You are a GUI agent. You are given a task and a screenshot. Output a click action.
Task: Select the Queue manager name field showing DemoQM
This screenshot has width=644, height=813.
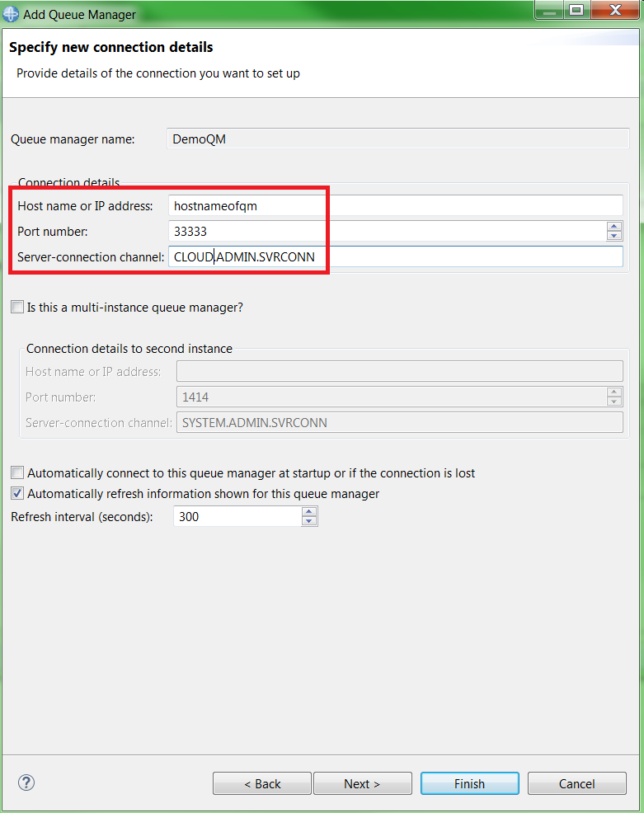click(x=330, y=139)
